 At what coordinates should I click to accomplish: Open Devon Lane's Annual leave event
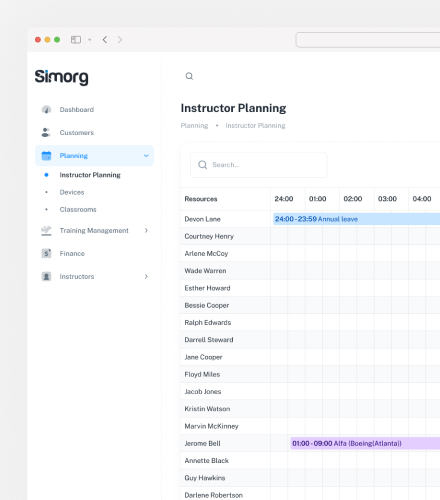[x=356, y=219]
